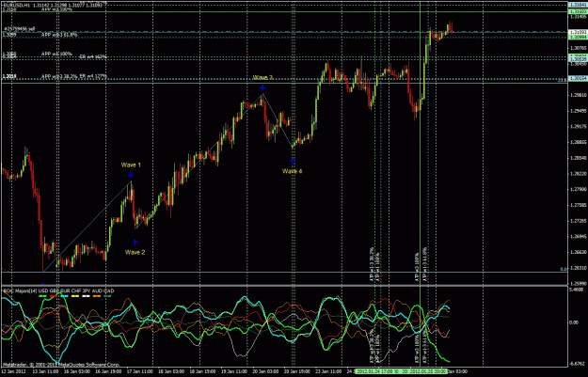Click the ER w4 162% level label
Viewport: 588px width, 377px height.
point(93,56)
